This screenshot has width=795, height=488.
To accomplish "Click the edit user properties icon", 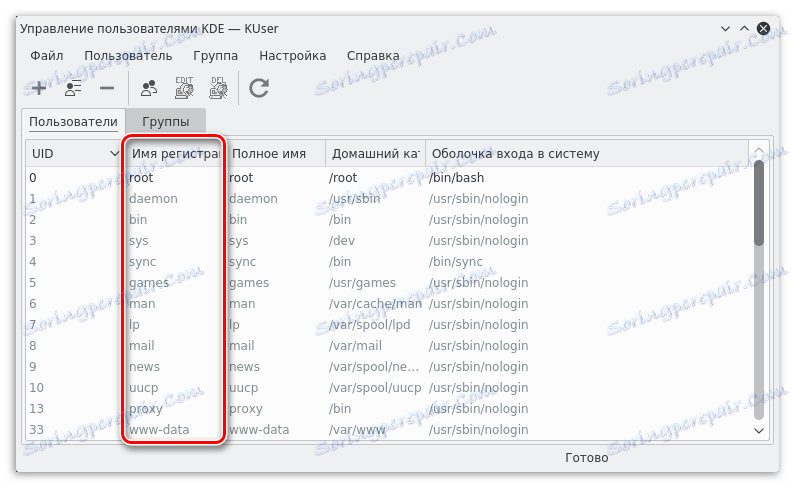I will click(73, 88).
